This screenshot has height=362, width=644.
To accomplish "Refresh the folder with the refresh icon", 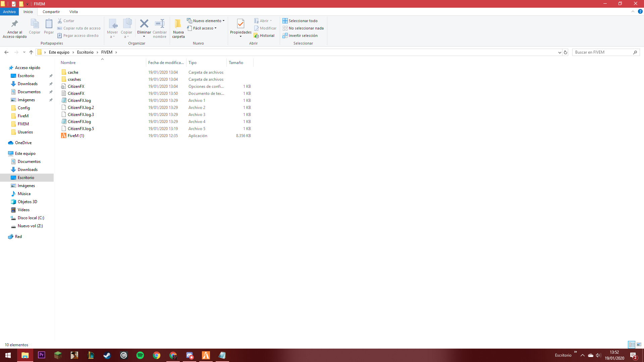I will (566, 52).
